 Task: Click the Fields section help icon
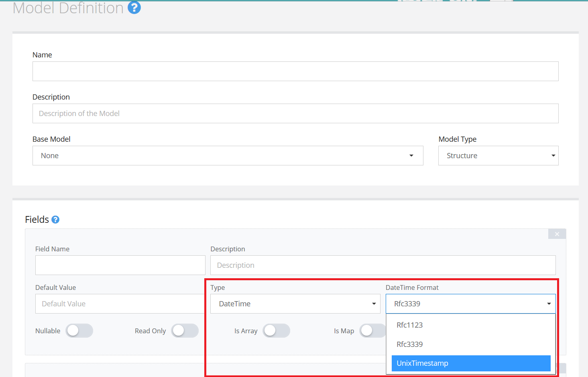tap(55, 219)
